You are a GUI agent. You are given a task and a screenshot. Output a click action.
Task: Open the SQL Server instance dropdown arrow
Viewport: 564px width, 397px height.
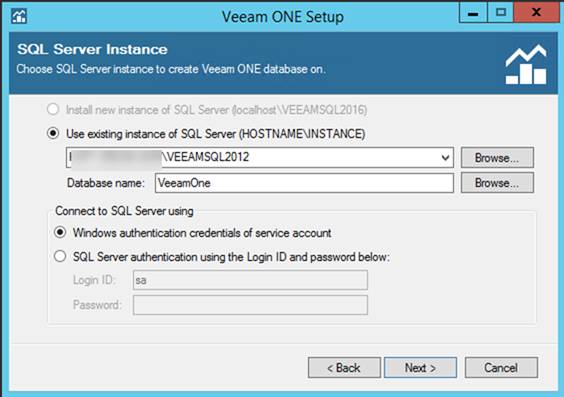tap(445, 158)
